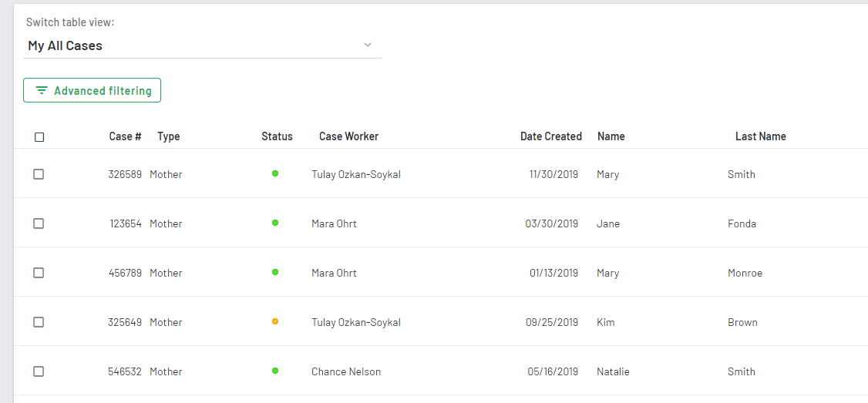Open the My All Cases view dropdown
Viewport: 868px width, 403px height.
tap(202, 45)
